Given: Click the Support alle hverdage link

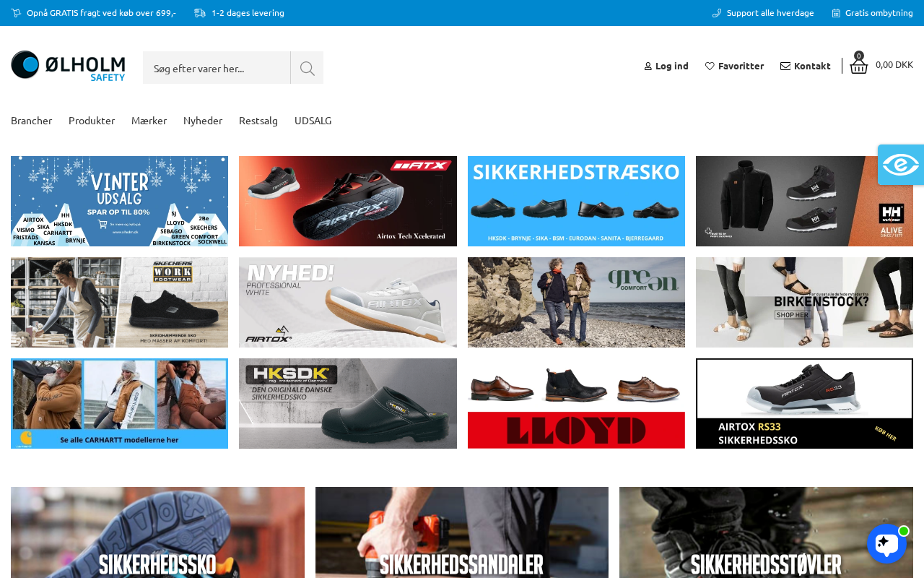Looking at the screenshot, I should pos(770,13).
